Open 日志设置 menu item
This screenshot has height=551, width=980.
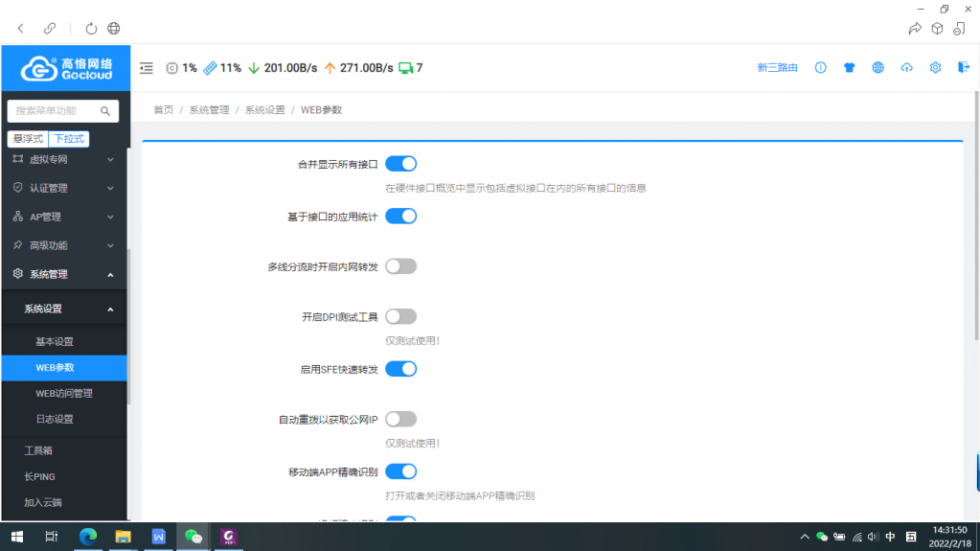pyautogui.click(x=64, y=419)
